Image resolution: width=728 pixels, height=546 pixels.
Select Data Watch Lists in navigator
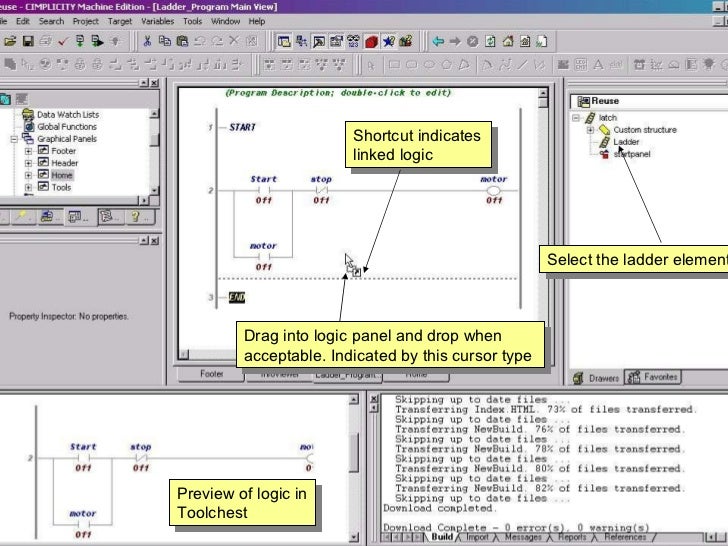coord(68,115)
